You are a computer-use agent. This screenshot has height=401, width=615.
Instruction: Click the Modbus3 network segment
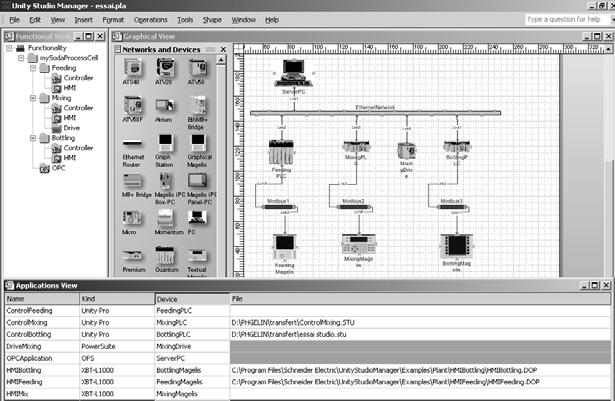pos(451,207)
